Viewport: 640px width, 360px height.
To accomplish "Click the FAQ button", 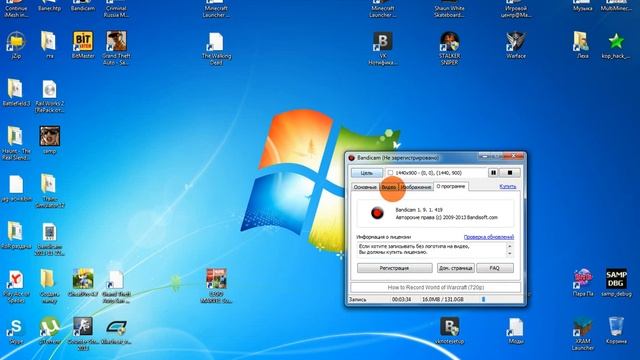I will [x=495, y=268].
